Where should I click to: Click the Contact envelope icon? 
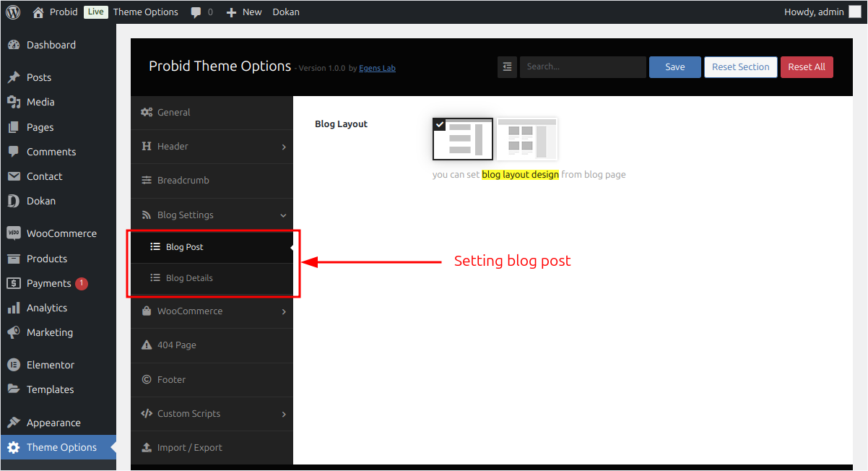click(14, 176)
